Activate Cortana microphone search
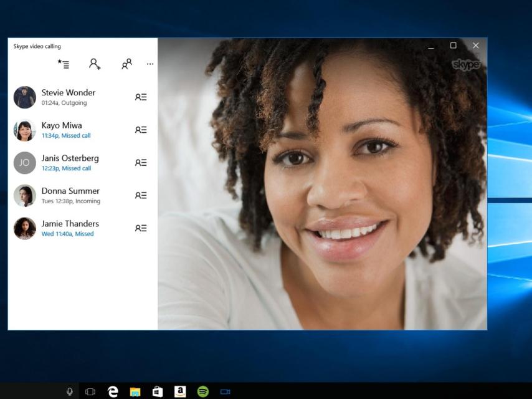 pos(69,391)
